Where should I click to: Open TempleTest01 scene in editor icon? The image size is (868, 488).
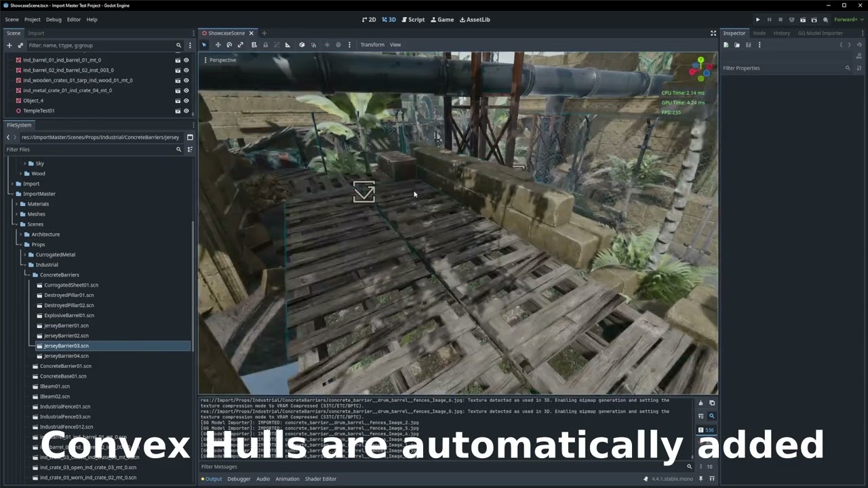pyautogui.click(x=178, y=110)
